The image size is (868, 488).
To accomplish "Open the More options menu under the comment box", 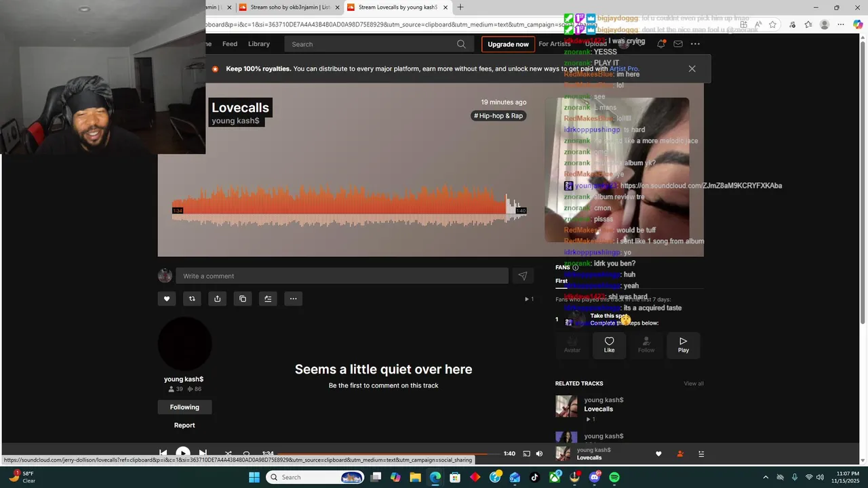I will [x=293, y=298].
